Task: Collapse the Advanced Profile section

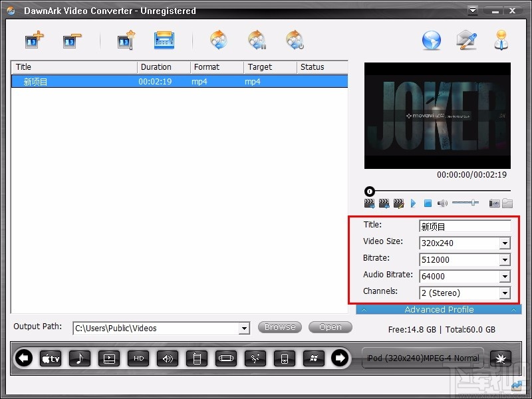Action: pos(438,309)
